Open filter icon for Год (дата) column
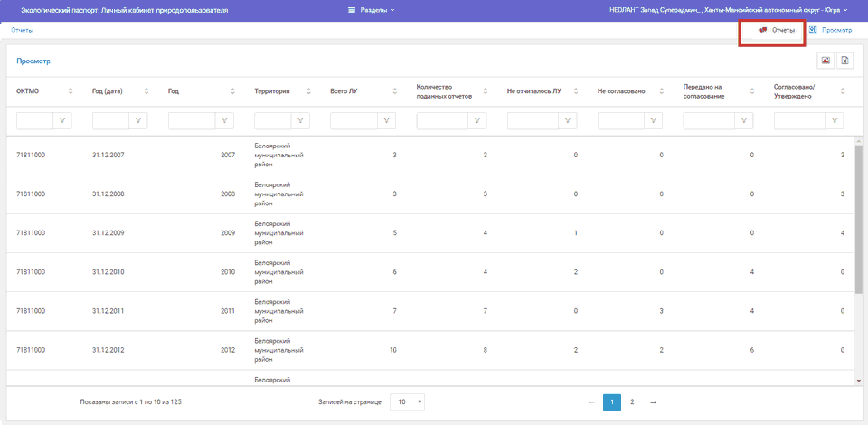The image size is (868, 425). 138,120
